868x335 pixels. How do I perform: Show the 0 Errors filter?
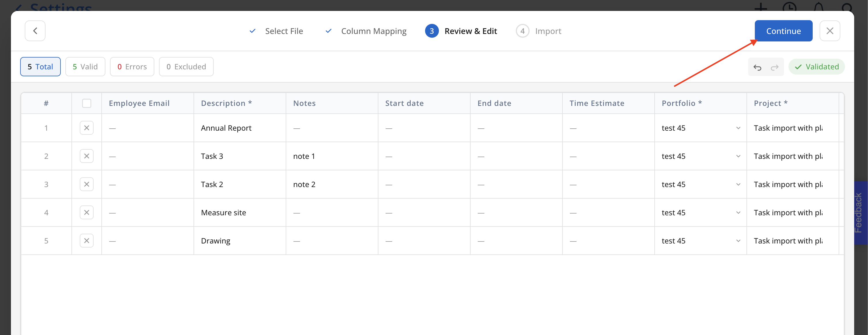(x=132, y=67)
